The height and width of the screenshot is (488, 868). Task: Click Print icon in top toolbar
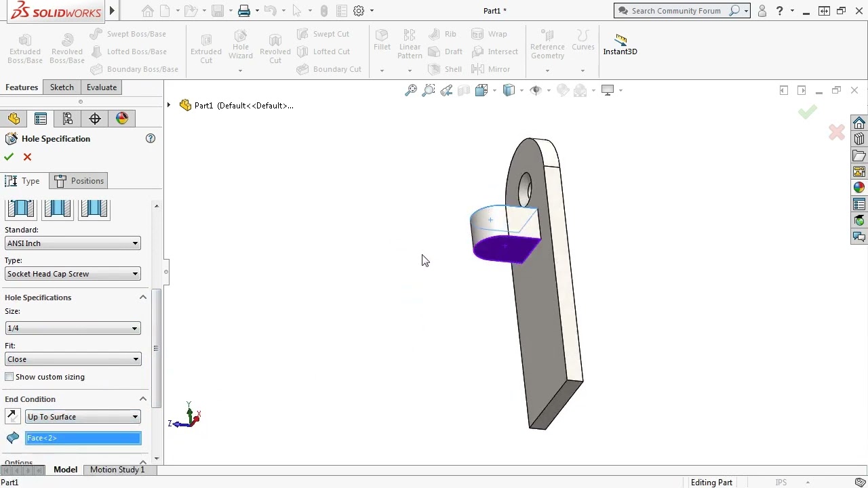point(244,11)
